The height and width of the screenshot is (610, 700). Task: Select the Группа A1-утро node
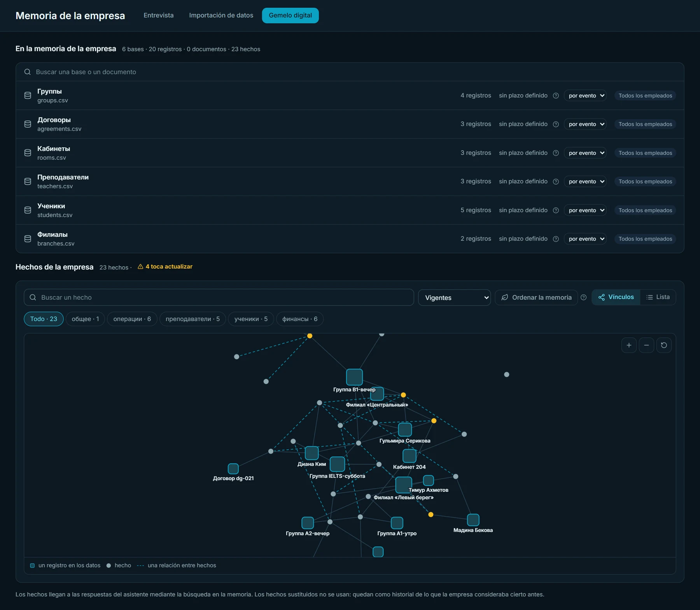[397, 523]
